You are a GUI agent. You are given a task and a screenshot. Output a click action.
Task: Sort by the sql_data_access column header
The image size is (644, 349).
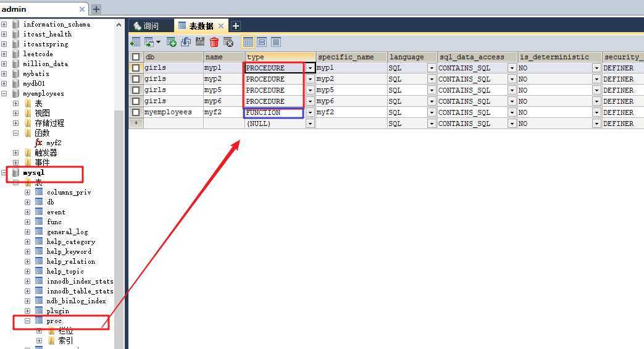(x=477, y=57)
